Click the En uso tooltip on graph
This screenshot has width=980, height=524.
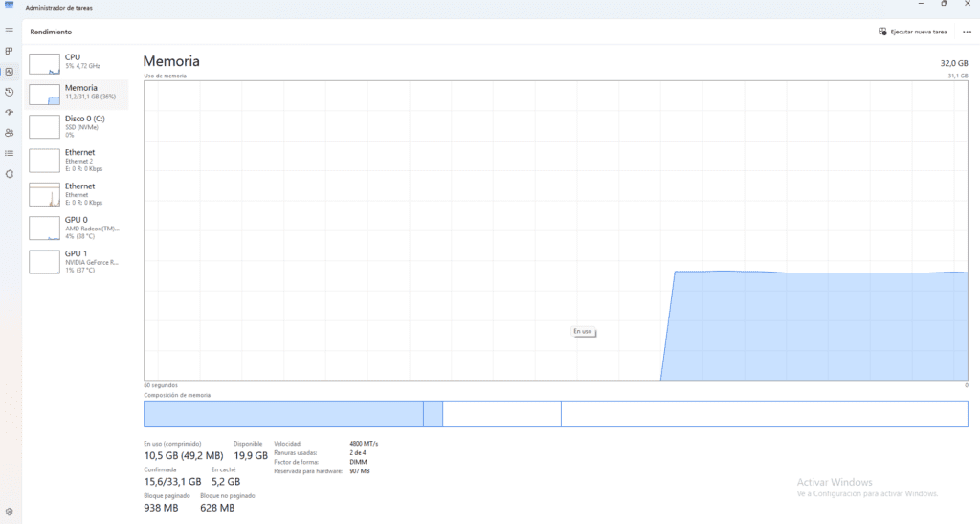pyautogui.click(x=583, y=332)
